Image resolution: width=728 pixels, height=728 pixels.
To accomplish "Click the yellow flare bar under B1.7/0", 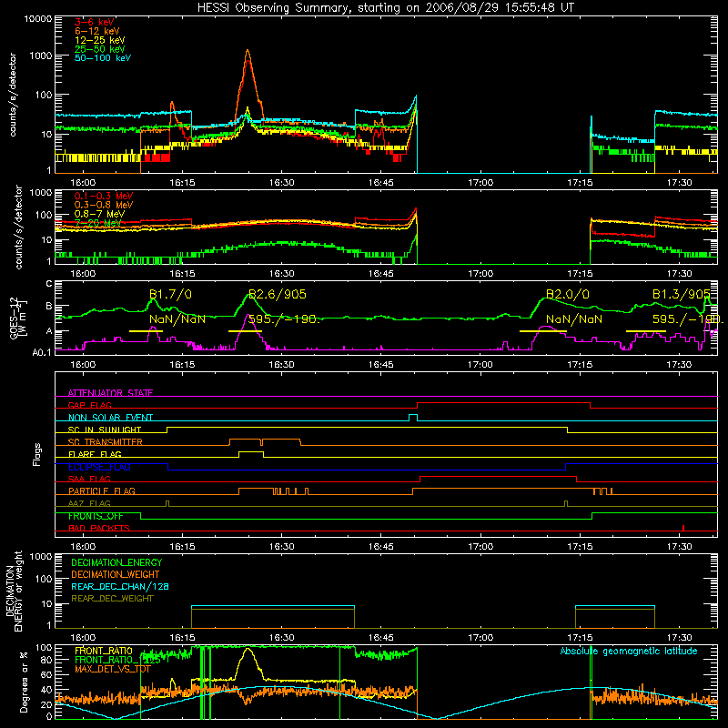I will point(146,331).
